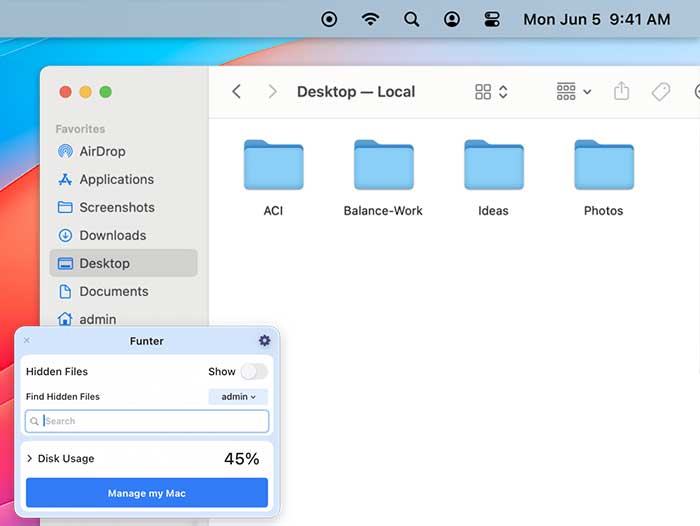
Task: Go forward in Finder
Action: coord(272,92)
